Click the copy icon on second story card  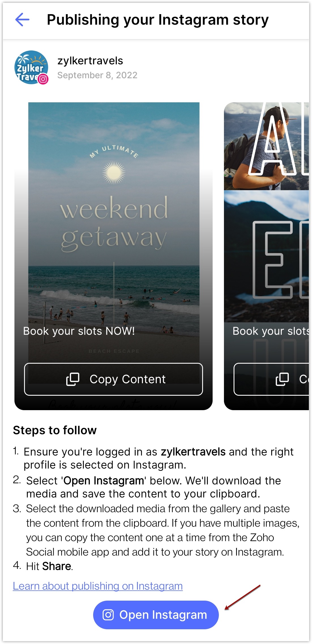pyautogui.click(x=282, y=379)
